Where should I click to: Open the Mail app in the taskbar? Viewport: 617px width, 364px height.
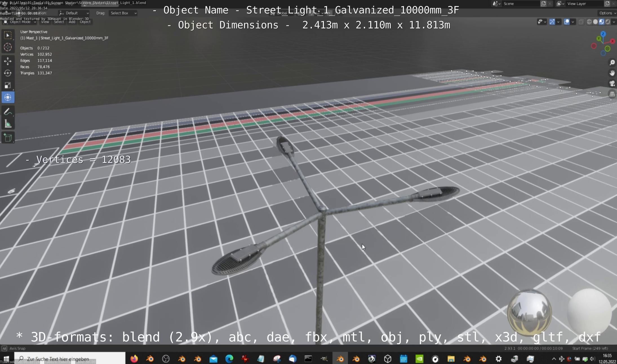[214, 359]
